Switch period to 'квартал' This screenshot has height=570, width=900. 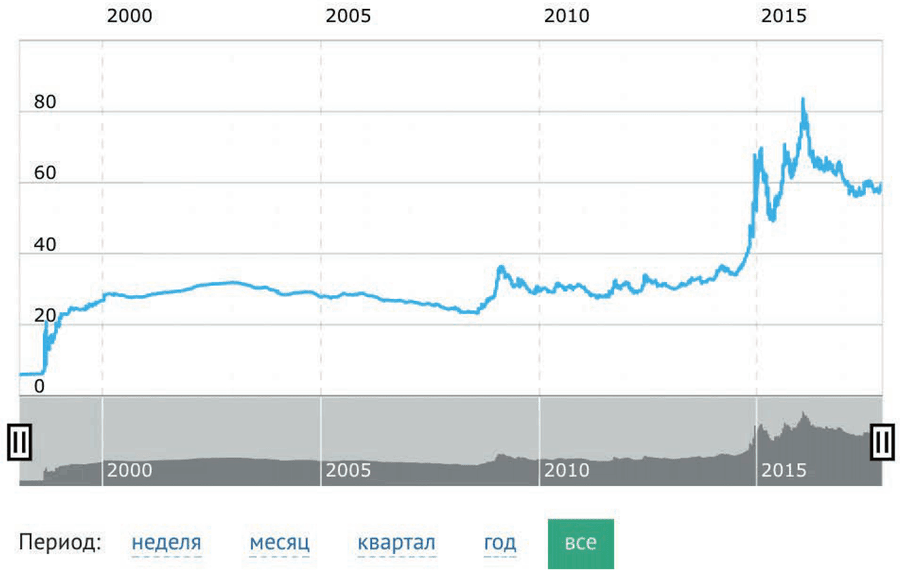coord(393,542)
